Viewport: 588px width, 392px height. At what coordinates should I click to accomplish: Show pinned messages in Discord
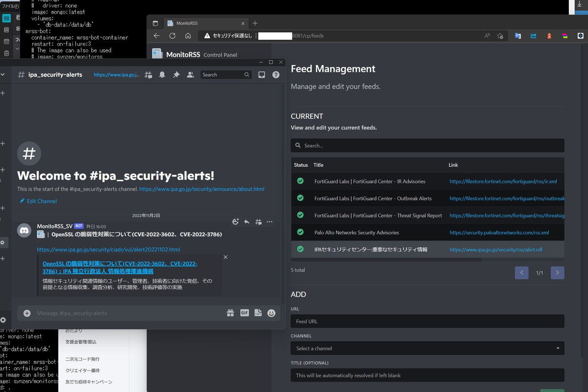click(x=176, y=75)
